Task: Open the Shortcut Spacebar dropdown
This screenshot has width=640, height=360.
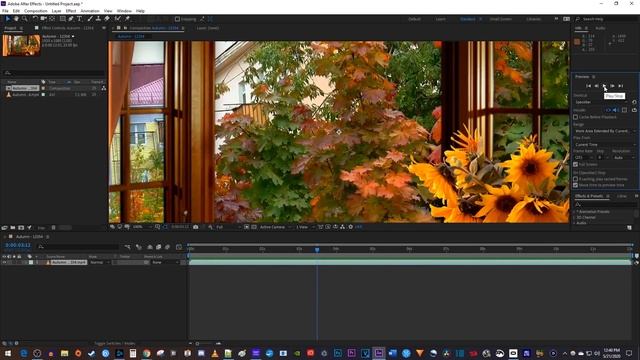Action: pos(602,102)
